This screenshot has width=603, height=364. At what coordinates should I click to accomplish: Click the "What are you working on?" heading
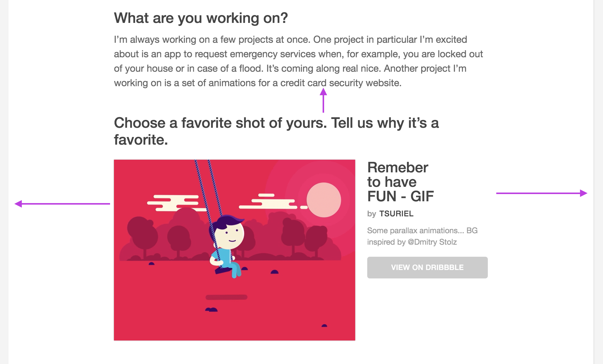coord(201,18)
